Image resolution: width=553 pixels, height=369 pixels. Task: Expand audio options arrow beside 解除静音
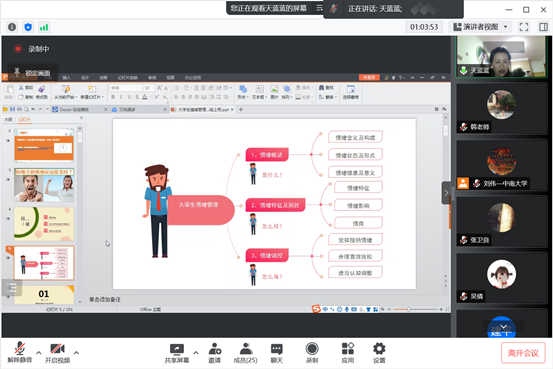point(38,352)
